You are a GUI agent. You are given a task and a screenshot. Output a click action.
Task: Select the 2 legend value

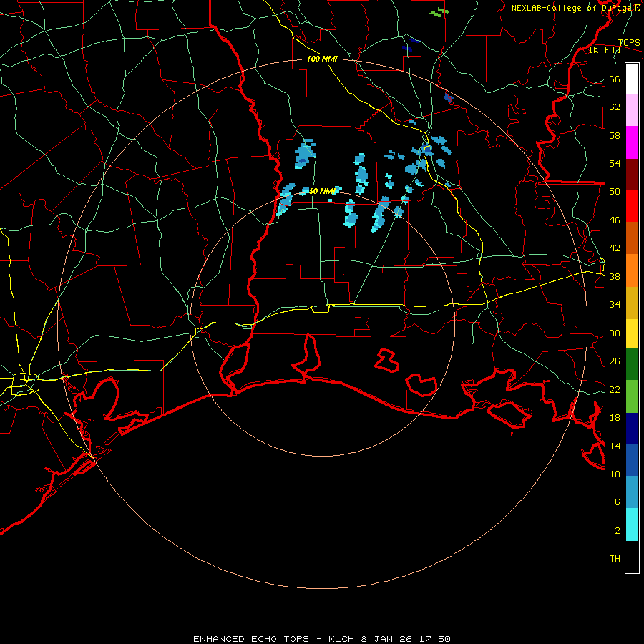pyautogui.click(x=618, y=531)
